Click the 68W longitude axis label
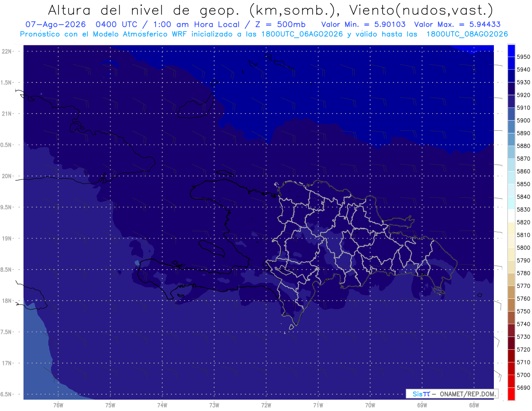This screenshot has height=411, width=532. pos(474,405)
